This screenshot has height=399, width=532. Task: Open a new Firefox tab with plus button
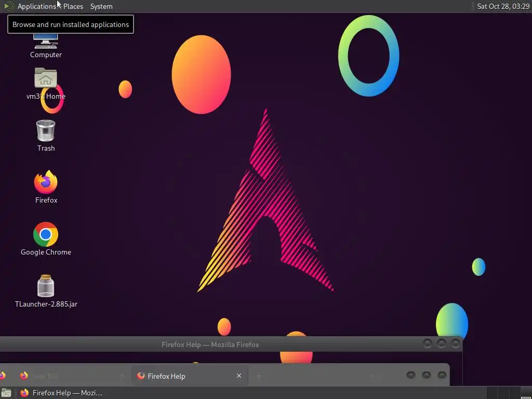tap(259, 376)
